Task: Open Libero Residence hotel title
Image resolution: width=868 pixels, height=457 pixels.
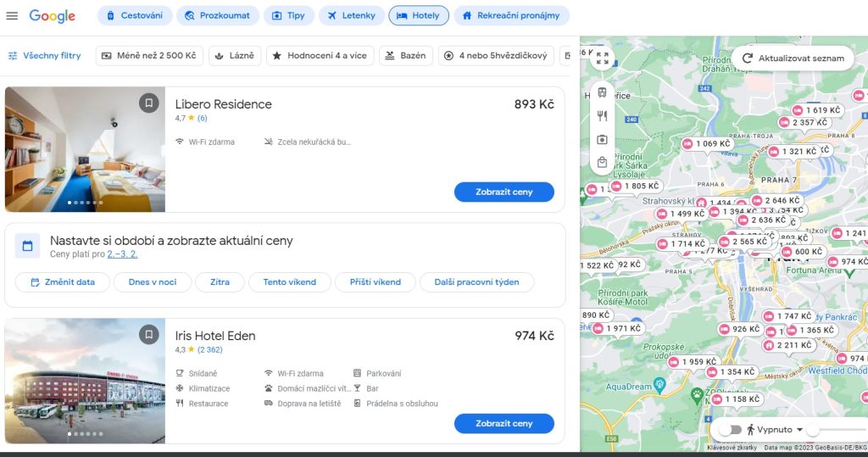Action: click(x=223, y=104)
